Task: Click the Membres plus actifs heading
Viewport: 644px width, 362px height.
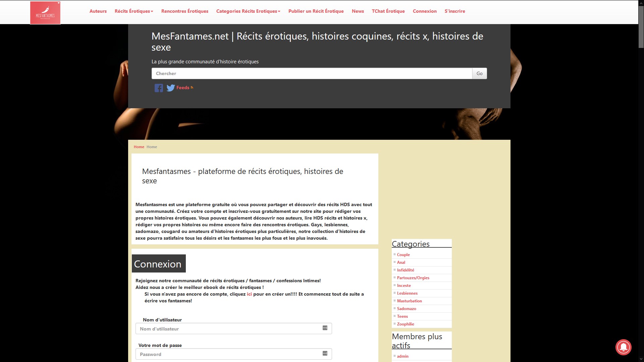Action: point(417,341)
